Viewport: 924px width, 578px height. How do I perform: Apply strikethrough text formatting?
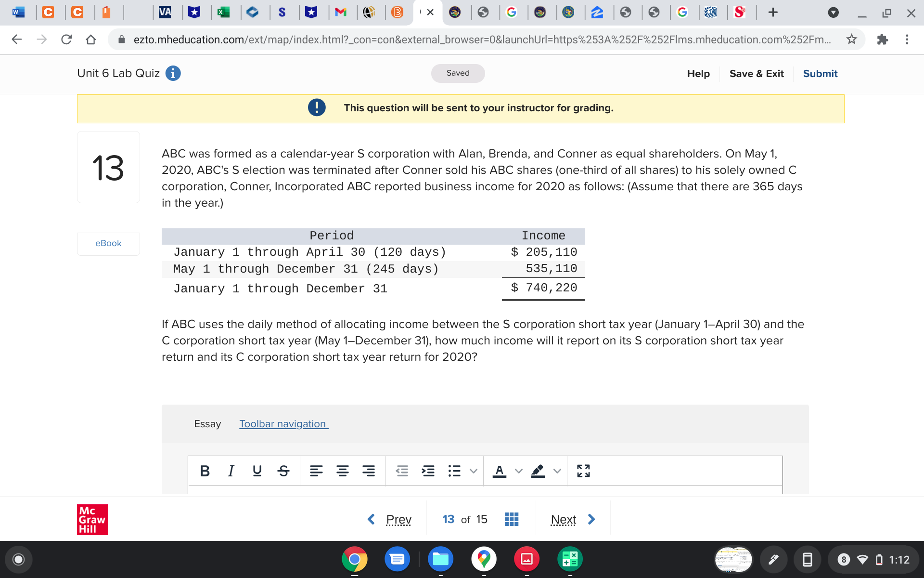tap(283, 471)
